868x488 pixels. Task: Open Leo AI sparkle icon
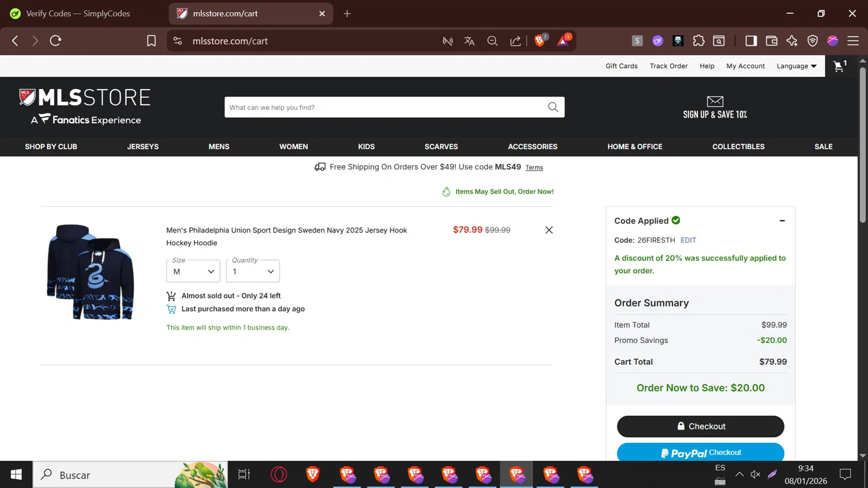792,40
